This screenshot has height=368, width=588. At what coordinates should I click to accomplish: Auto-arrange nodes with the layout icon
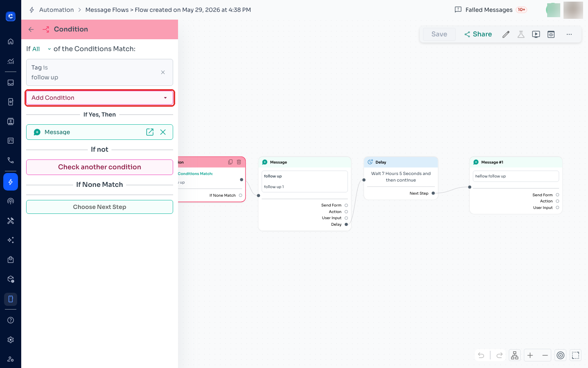[515, 355]
